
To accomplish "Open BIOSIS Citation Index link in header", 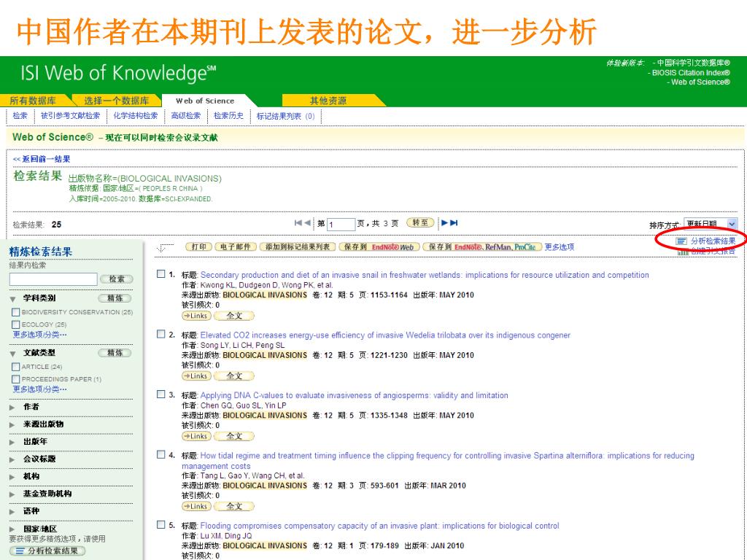I will (691, 73).
